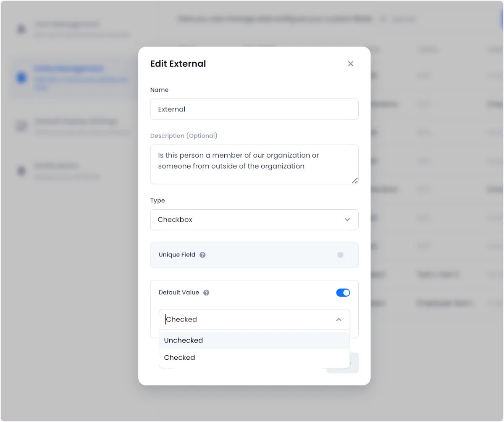Close the Edit External dialog

(x=351, y=64)
